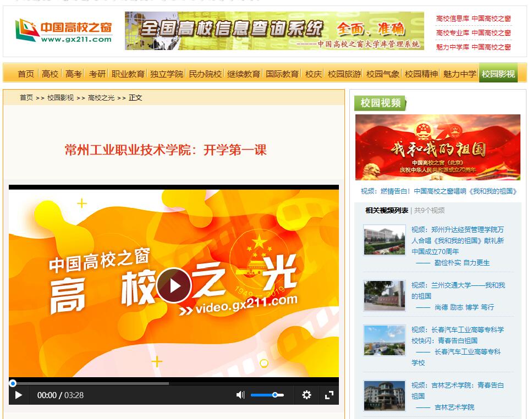
Task: Click 正文 in the breadcrumb
Action: point(135,98)
